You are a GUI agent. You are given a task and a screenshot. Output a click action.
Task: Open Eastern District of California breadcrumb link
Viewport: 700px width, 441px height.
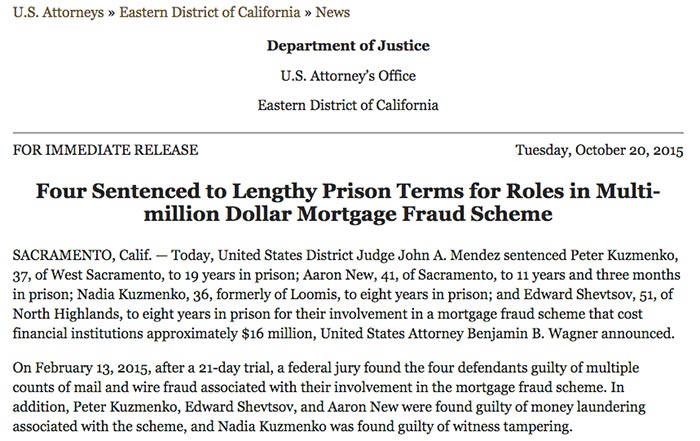(x=210, y=12)
